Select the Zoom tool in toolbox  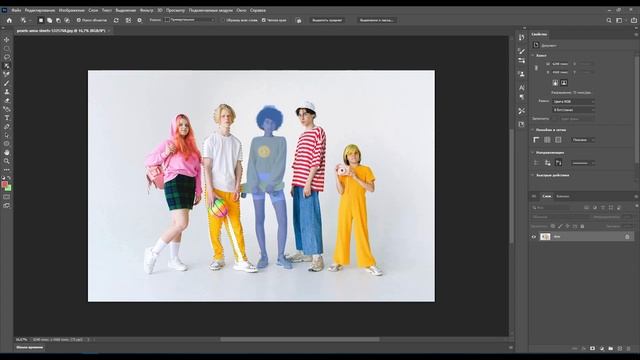7,161
